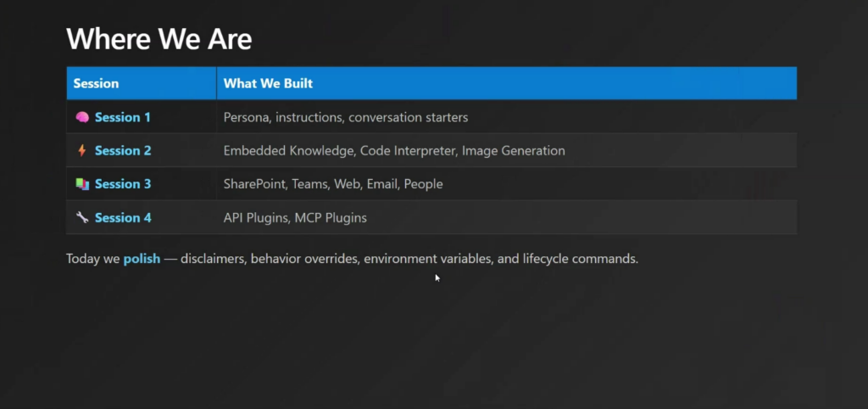This screenshot has height=409, width=868.
Task: Click the "SharePoint" text in Session 3 row
Action: tap(253, 183)
